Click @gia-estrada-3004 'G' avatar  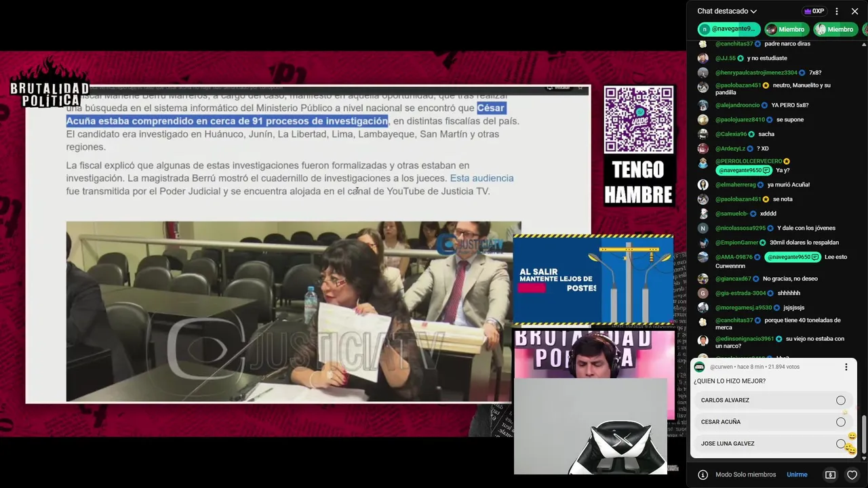703,293
